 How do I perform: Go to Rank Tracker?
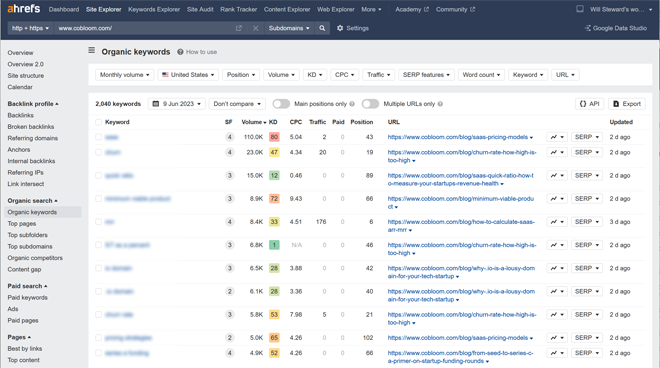pos(239,9)
